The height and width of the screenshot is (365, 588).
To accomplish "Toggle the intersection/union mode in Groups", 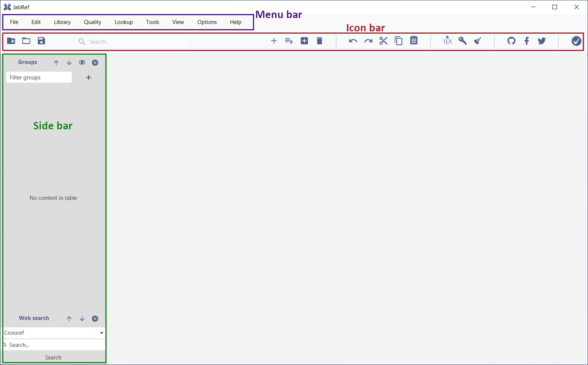I will click(82, 62).
